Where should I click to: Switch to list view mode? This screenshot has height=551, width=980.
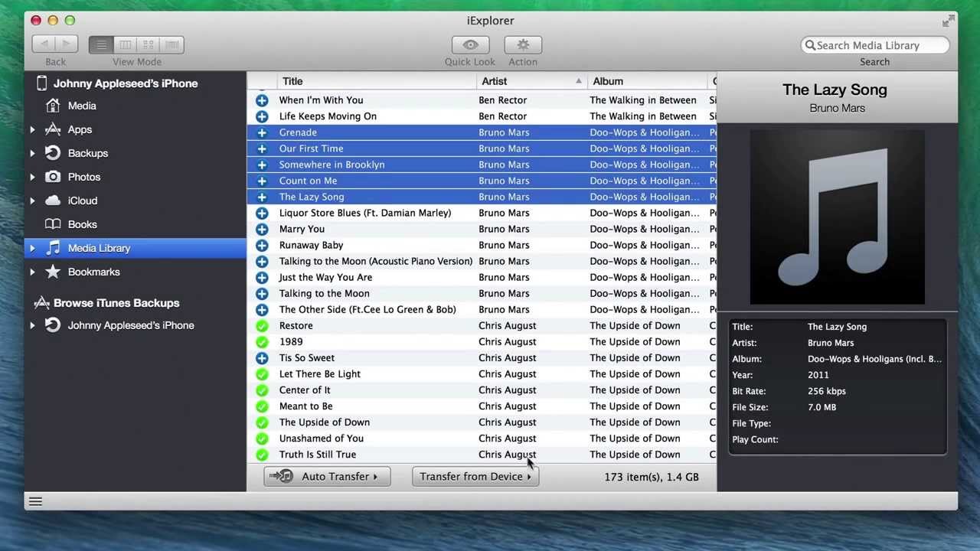coord(101,44)
